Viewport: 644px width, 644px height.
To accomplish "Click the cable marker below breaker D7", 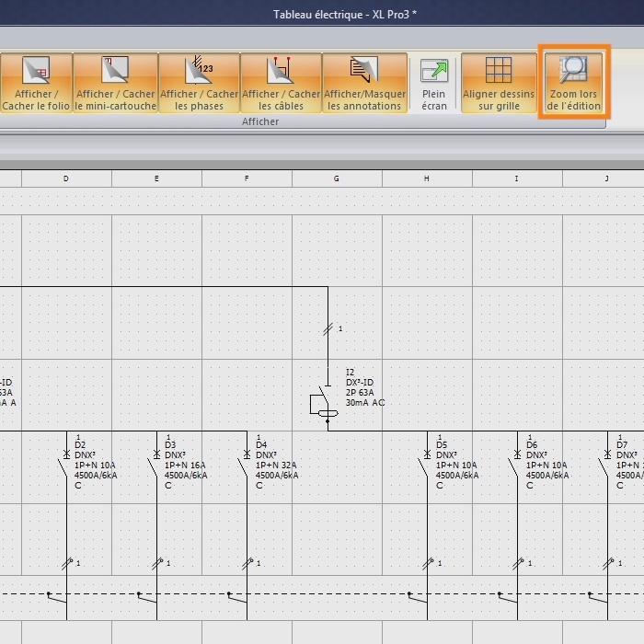I will coord(608,563).
